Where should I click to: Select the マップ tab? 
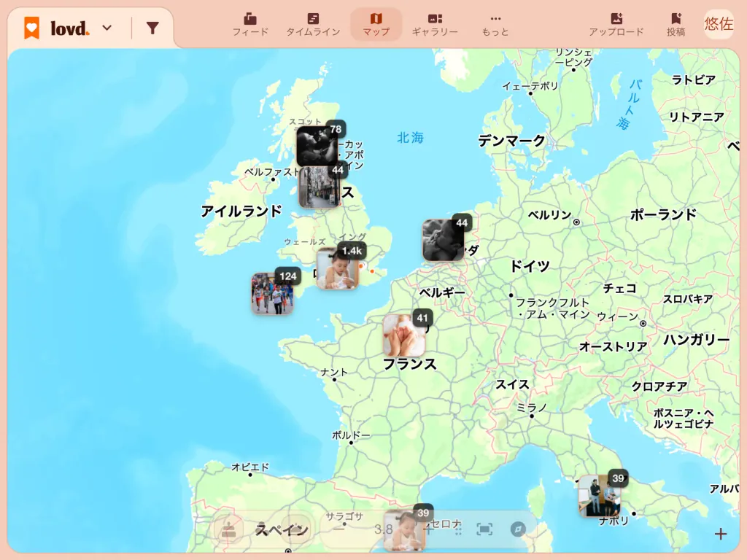pyautogui.click(x=376, y=25)
